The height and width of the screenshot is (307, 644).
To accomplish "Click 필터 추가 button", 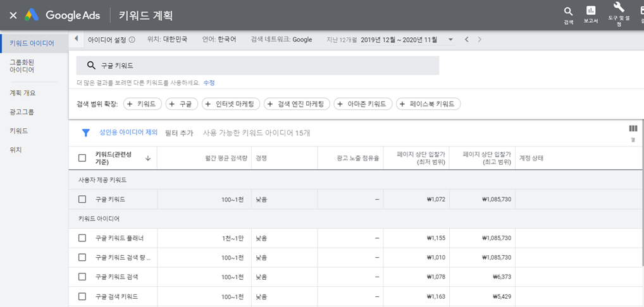I will coord(178,133).
